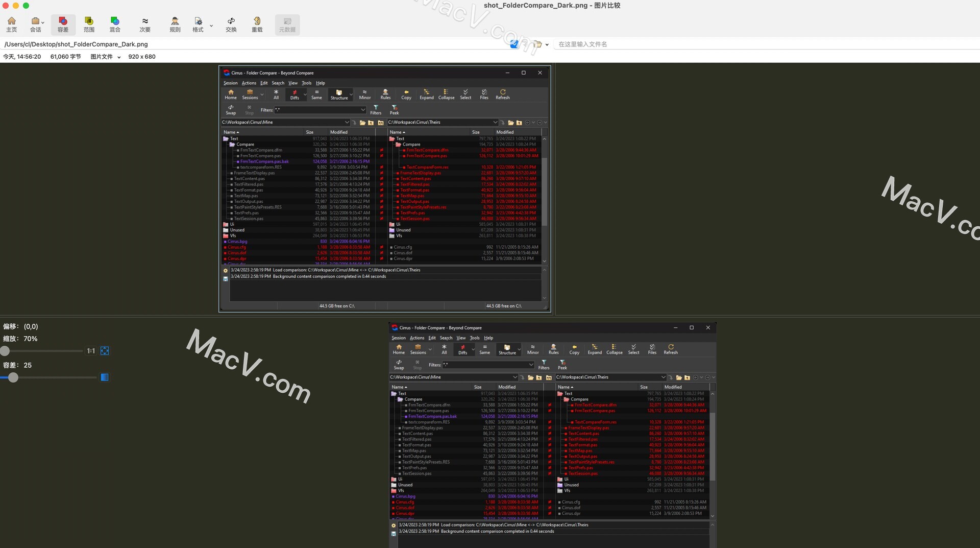
Task: Click the left file path field
Action: [x=255, y=44]
